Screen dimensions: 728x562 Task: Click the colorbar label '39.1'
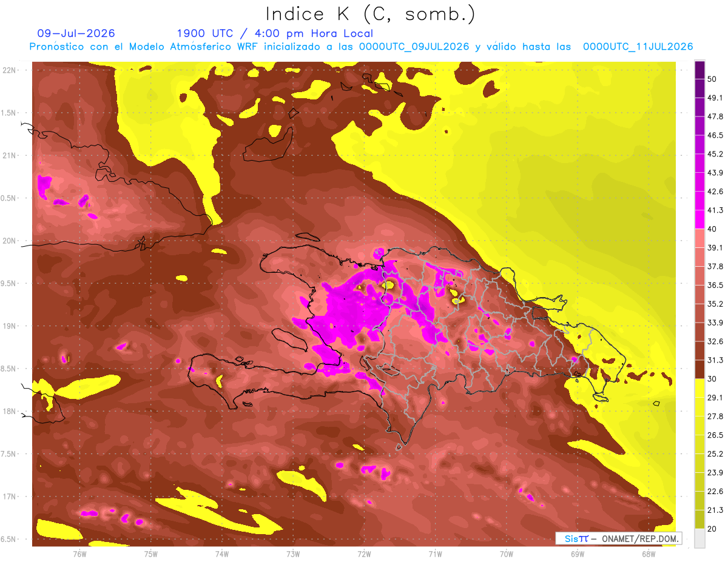[x=716, y=248]
